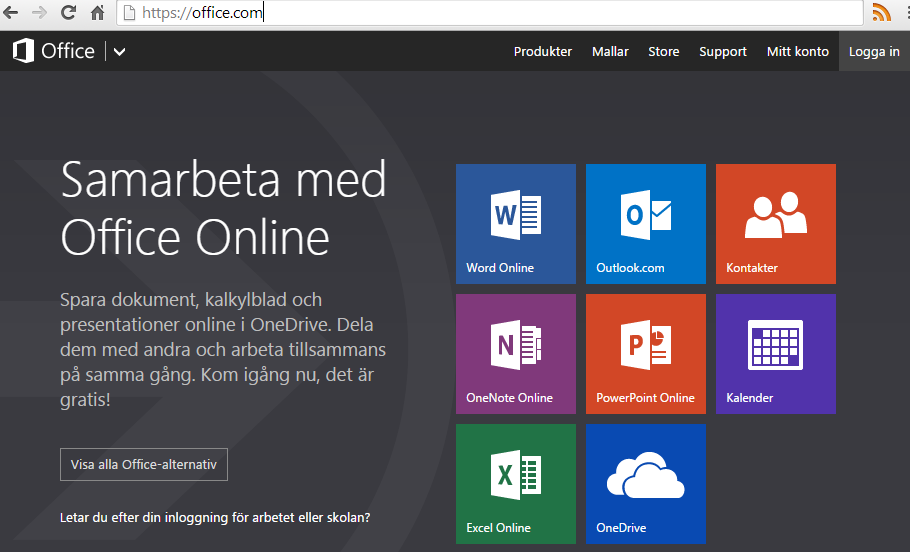
Task: Open the OneDrive cloud tile
Action: point(646,484)
